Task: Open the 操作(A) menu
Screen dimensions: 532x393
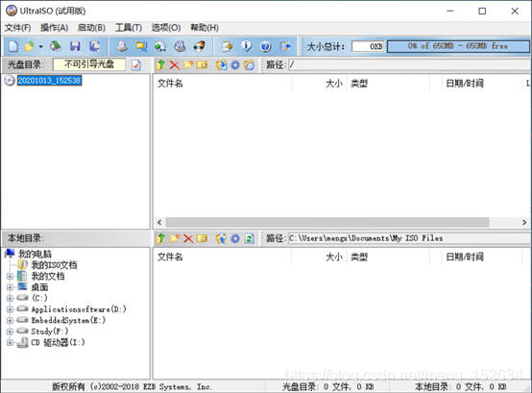Action: [55, 28]
